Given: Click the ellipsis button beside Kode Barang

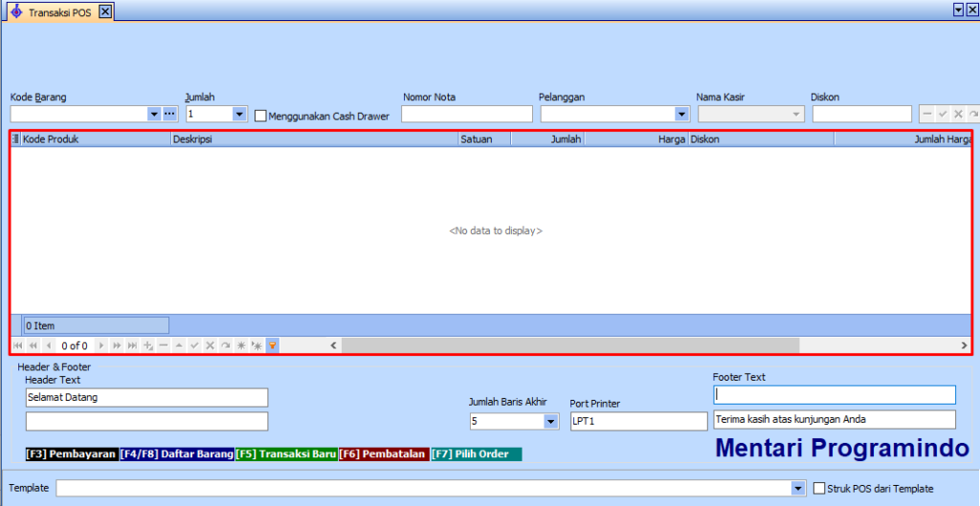Looking at the screenshot, I should (x=170, y=114).
